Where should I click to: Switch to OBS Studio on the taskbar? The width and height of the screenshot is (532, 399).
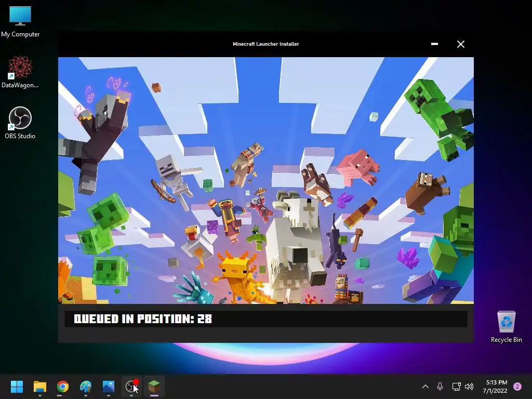click(131, 387)
